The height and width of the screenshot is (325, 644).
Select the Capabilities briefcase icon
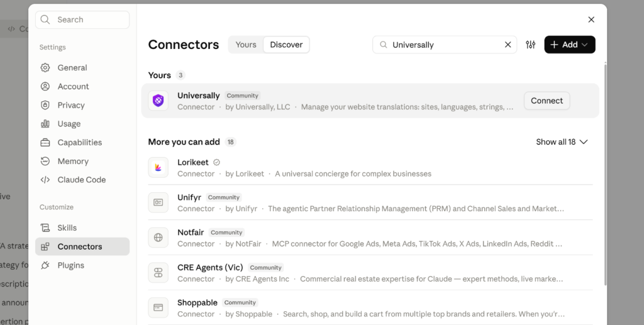[x=45, y=143]
